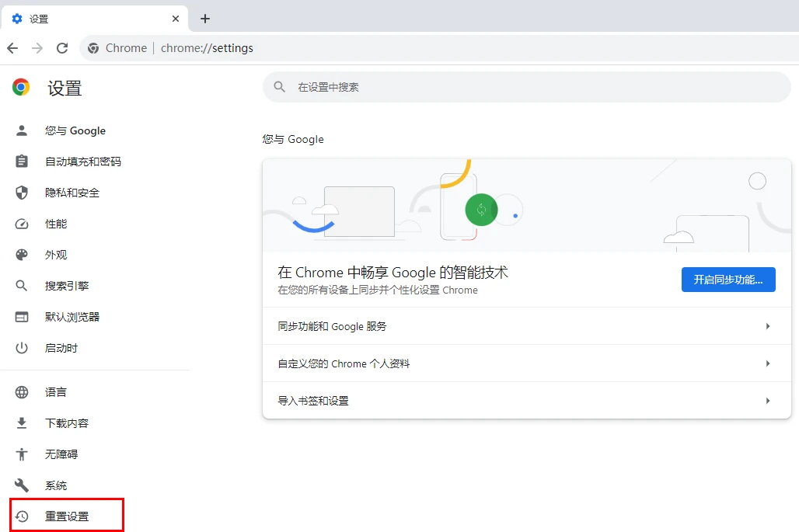Click the browser window icon for 默认浏览器
The image size is (799, 532).
22,317
